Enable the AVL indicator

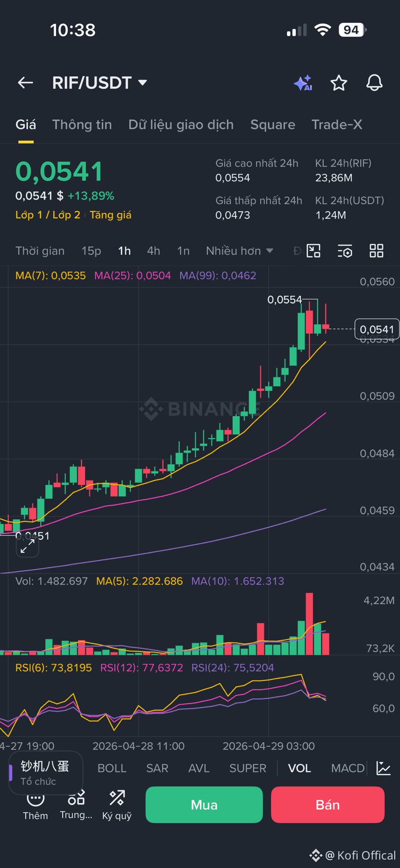tap(199, 768)
